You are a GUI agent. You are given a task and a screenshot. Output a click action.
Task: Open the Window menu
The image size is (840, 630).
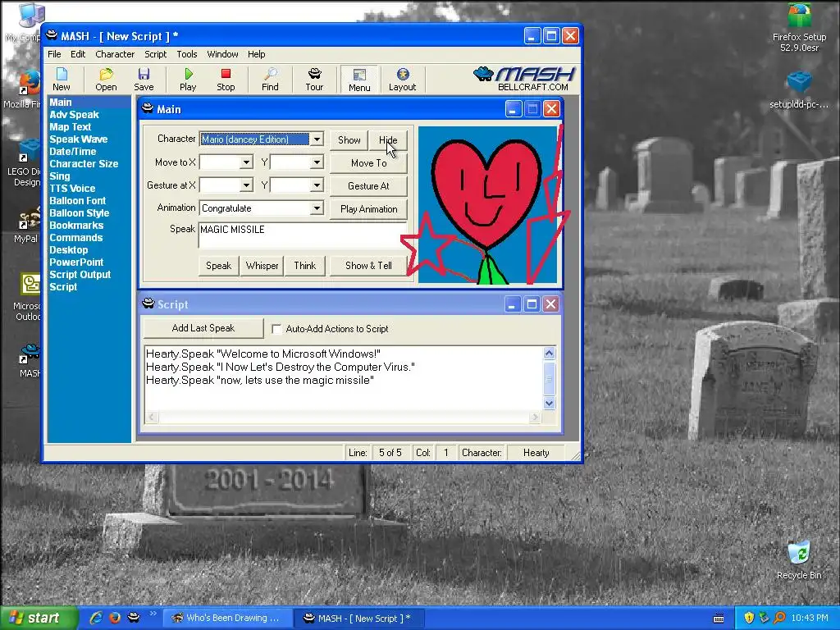click(222, 54)
